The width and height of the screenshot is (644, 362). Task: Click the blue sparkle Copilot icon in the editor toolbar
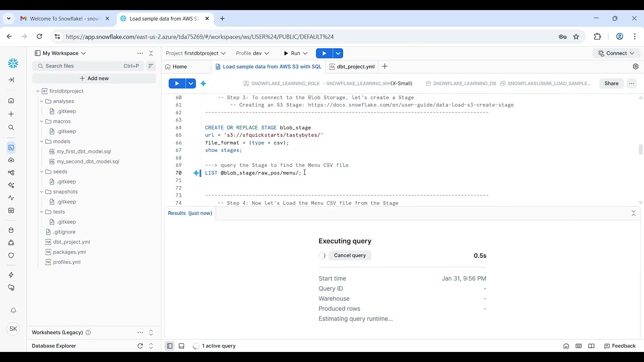pyautogui.click(x=203, y=83)
